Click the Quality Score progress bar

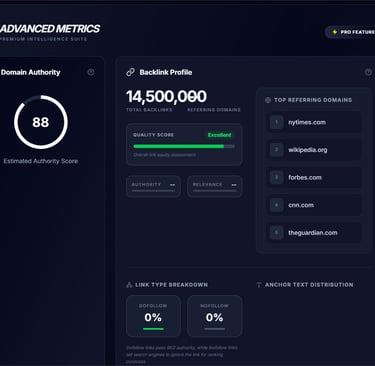tap(184, 146)
